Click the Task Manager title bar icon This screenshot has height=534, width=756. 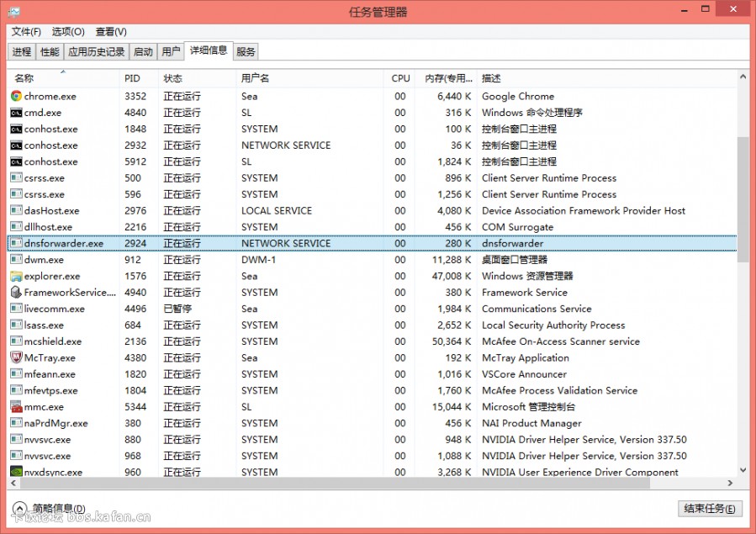(x=14, y=11)
